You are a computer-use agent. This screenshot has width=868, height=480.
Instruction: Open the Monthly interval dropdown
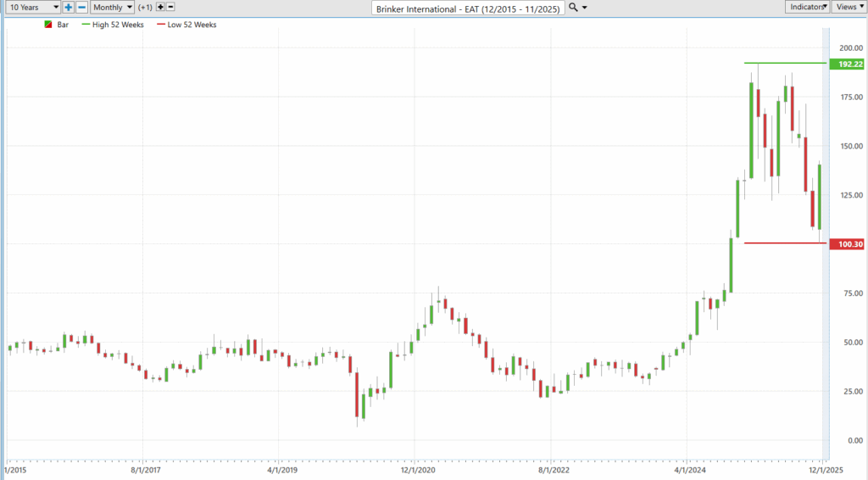point(113,7)
